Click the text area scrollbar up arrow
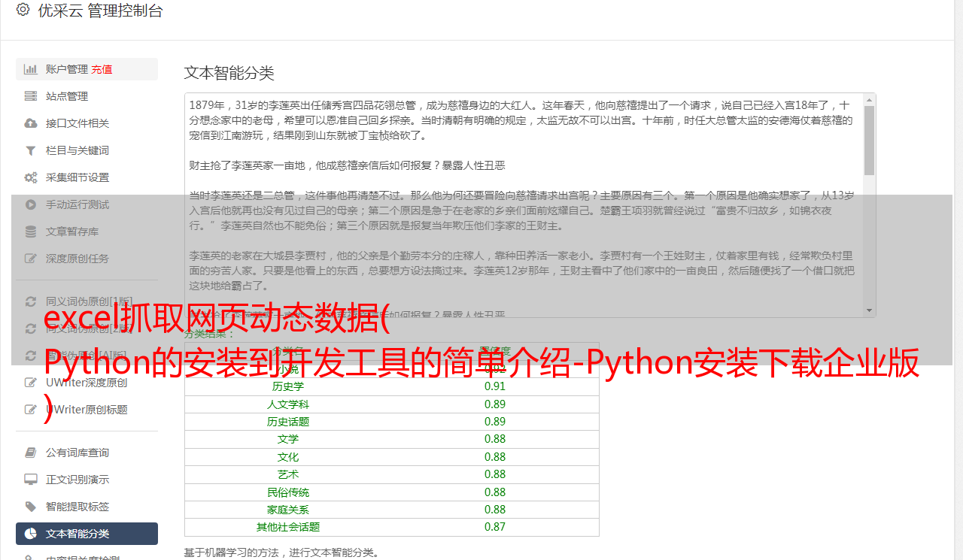The image size is (963, 560). pos(869,99)
